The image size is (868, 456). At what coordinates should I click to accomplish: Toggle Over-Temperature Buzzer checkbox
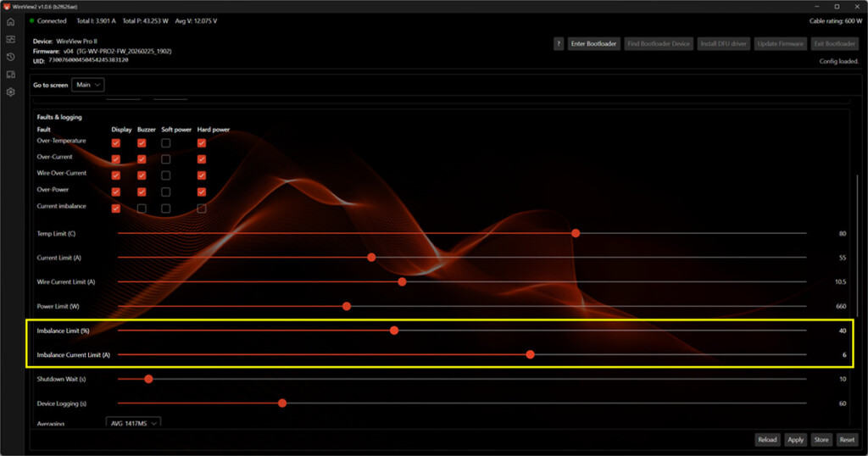tap(142, 142)
